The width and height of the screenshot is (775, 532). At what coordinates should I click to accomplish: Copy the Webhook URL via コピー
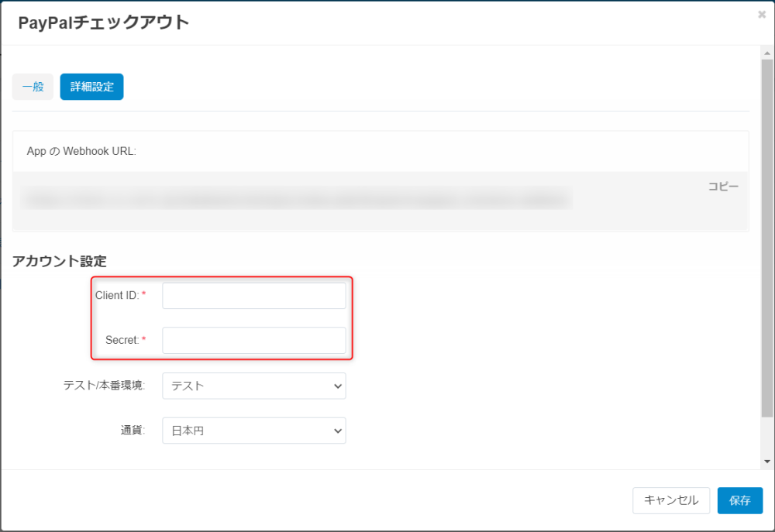pos(722,186)
